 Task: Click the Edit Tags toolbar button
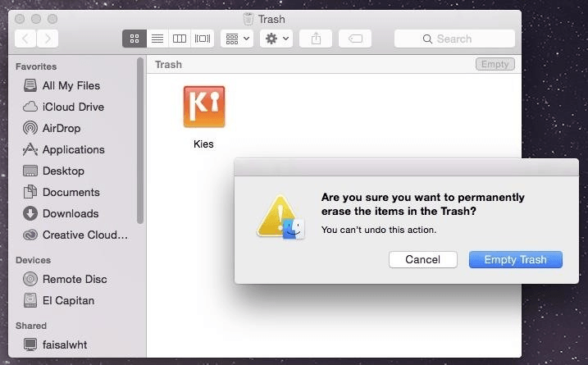355,39
